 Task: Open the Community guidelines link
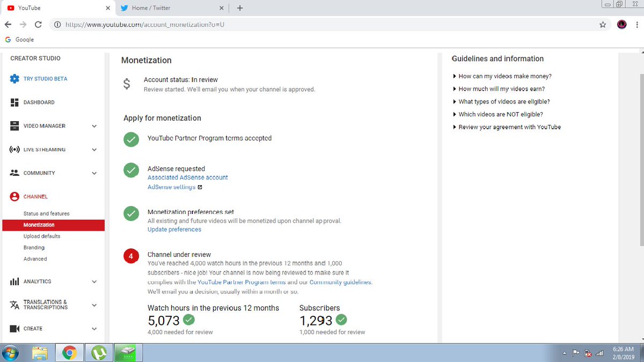pyautogui.click(x=340, y=282)
